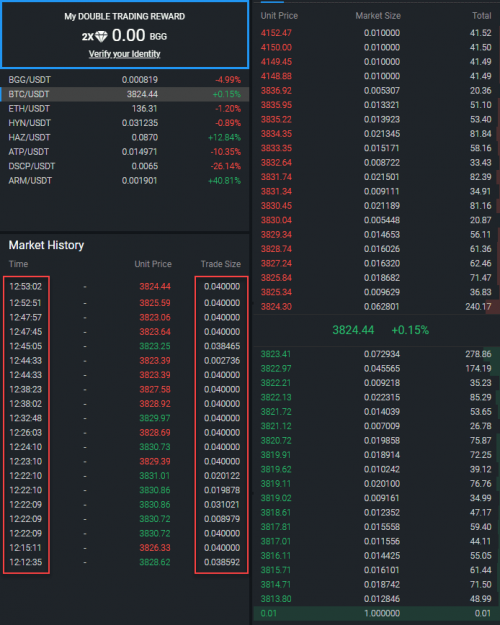Click the Total column header

pyautogui.click(x=482, y=16)
